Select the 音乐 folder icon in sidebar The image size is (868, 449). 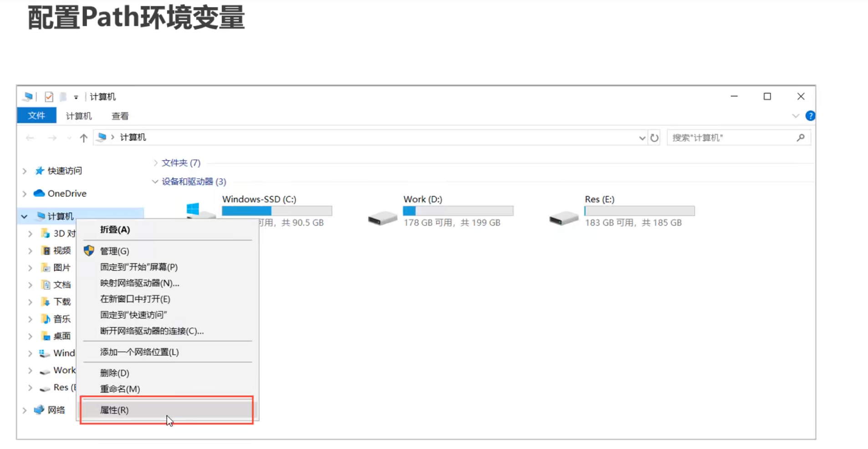coord(46,319)
